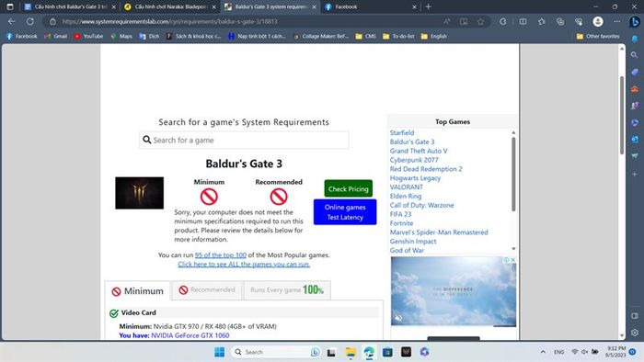The image size is (644, 362).
Task: Click the Check Pricing button
Action: [349, 188]
